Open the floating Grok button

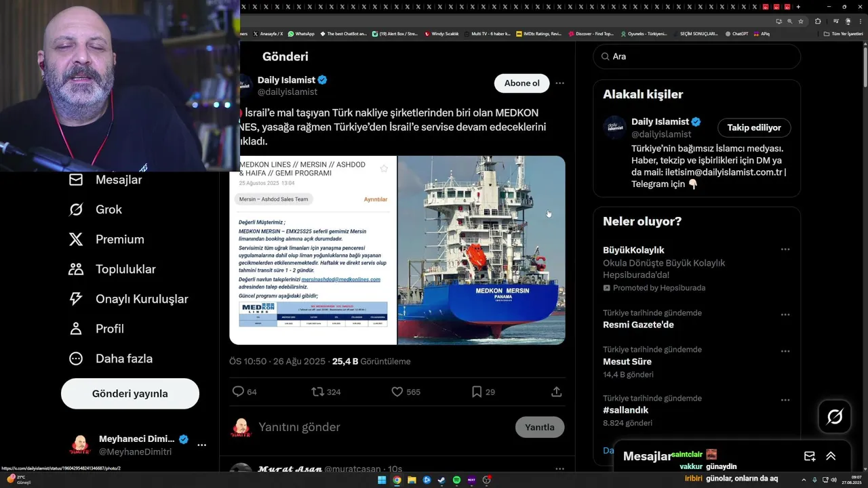click(835, 417)
